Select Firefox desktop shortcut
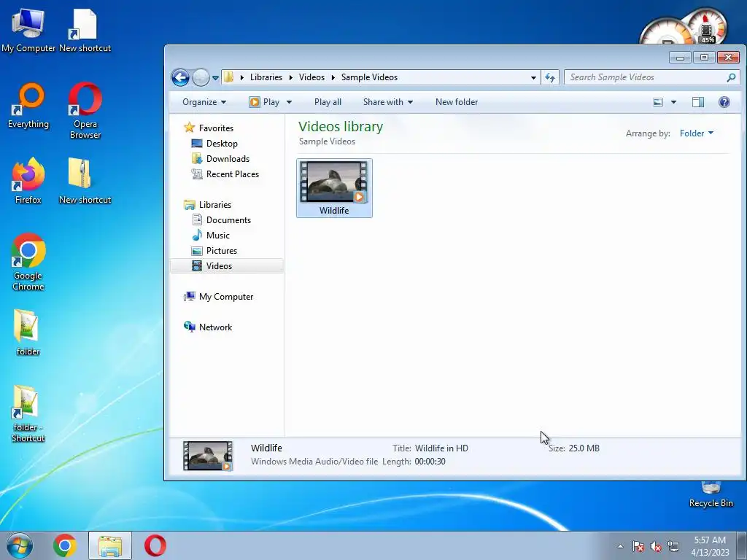The height and width of the screenshot is (560, 747). pyautogui.click(x=28, y=181)
